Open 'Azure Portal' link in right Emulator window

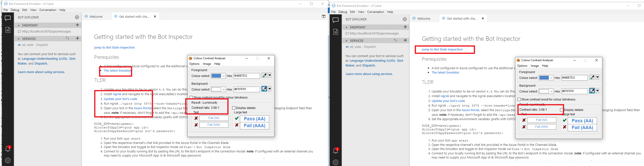[470, 110]
